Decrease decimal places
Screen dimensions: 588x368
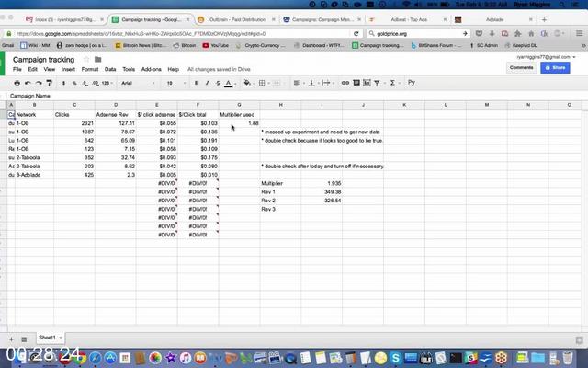click(x=85, y=83)
